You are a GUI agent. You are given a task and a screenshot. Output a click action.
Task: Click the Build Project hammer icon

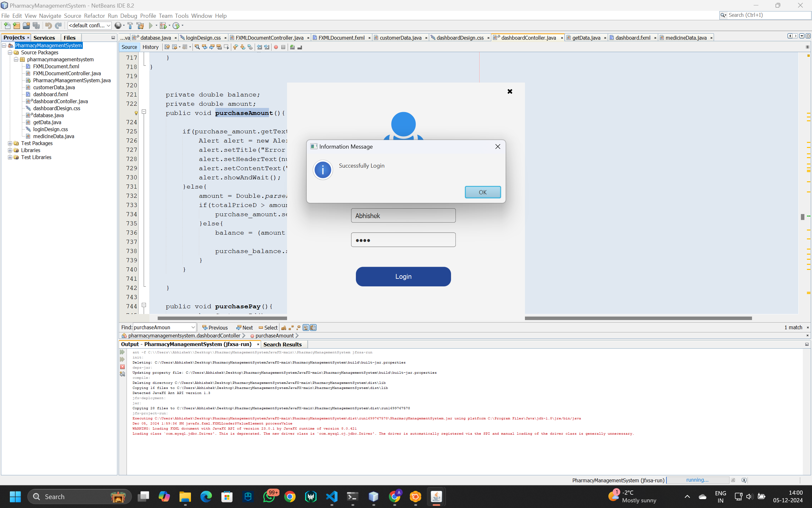pos(130,25)
